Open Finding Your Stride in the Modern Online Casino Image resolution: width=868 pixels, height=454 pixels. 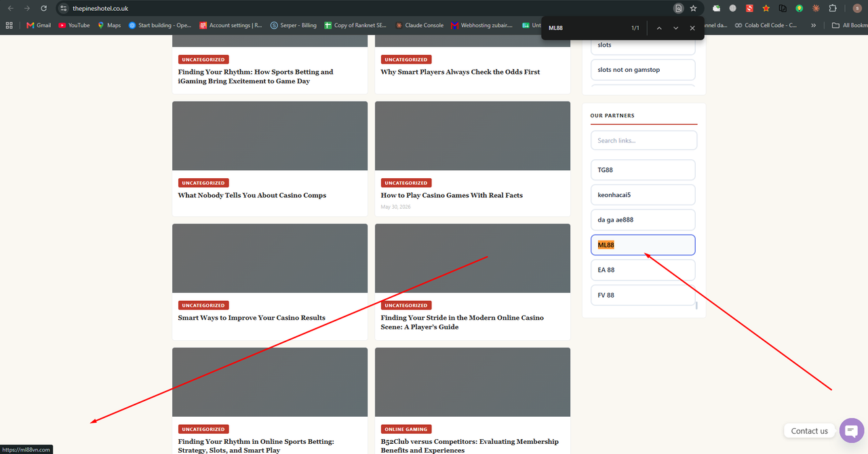click(462, 322)
